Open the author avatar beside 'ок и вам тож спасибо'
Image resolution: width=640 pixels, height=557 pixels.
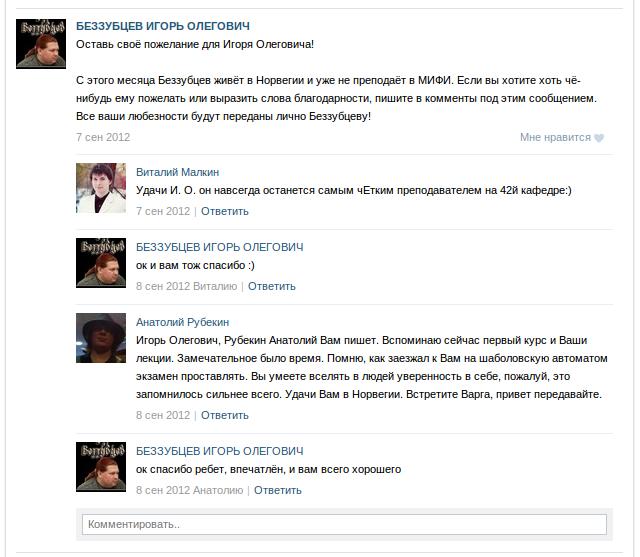(101, 263)
